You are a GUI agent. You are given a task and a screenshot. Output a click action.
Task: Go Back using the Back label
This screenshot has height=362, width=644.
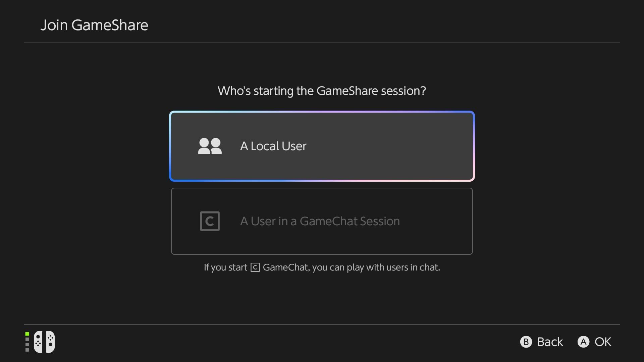tap(550, 342)
